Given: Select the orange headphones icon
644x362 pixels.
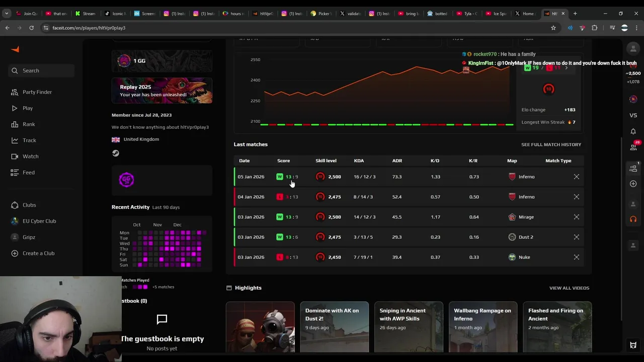Looking at the screenshot, I should (x=633, y=219).
